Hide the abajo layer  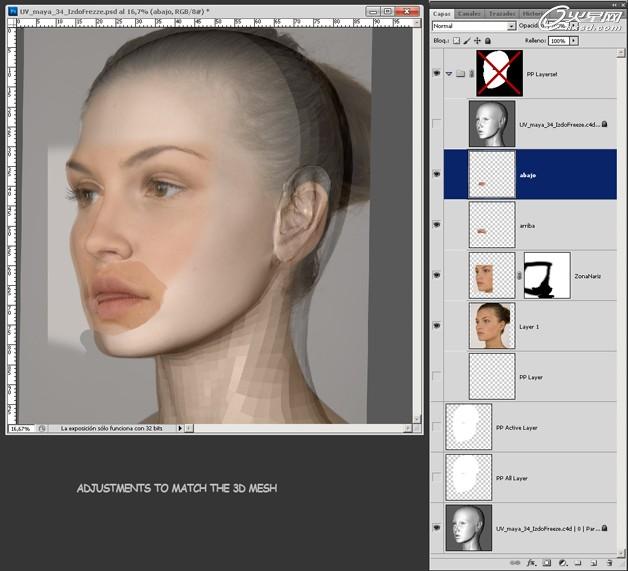point(436,174)
